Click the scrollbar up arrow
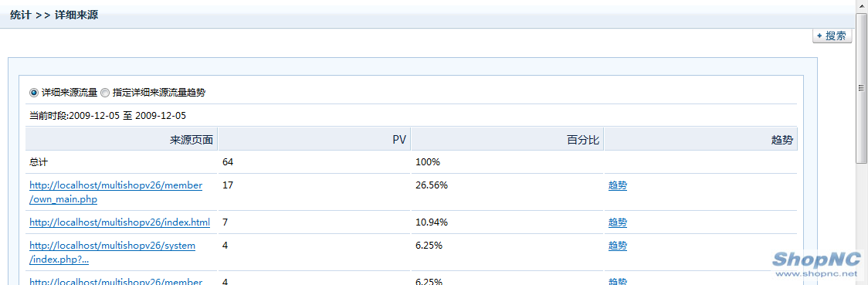This screenshot has width=868, height=285. click(861, 7)
